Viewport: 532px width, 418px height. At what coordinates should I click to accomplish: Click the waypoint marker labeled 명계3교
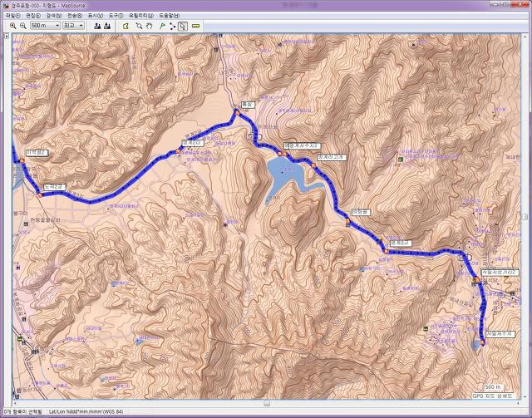pyautogui.click(x=386, y=251)
